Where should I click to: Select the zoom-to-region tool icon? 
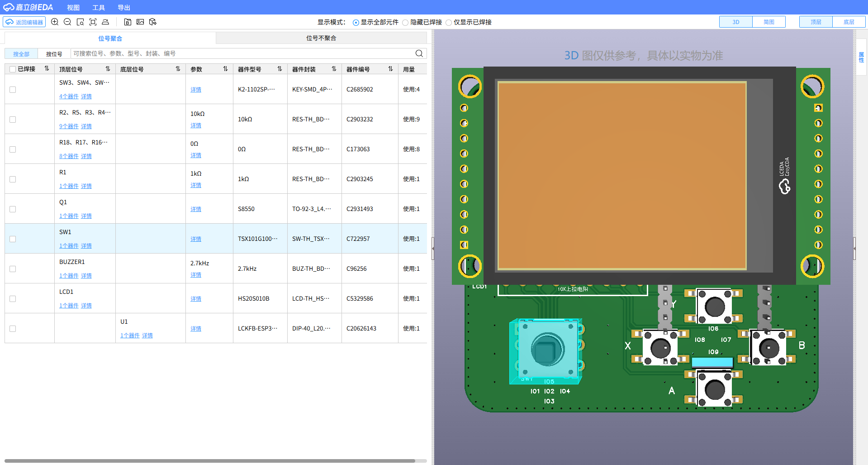point(80,22)
